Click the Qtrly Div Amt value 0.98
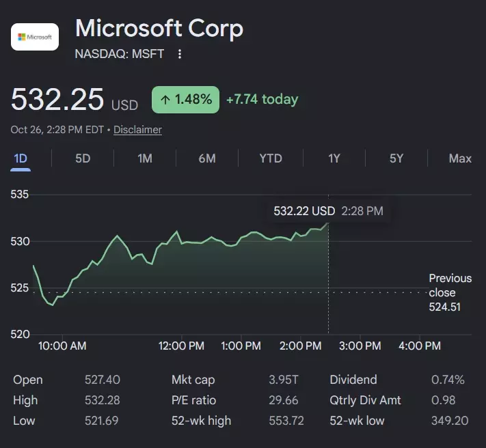Viewport: 486px width, 448px height. coord(443,400)
